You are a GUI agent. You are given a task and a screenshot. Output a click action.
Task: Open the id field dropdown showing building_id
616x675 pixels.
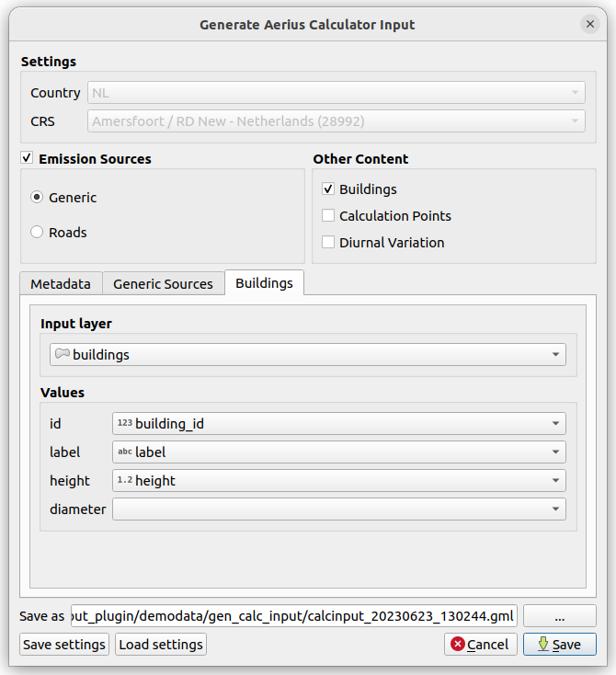[338, 423]
